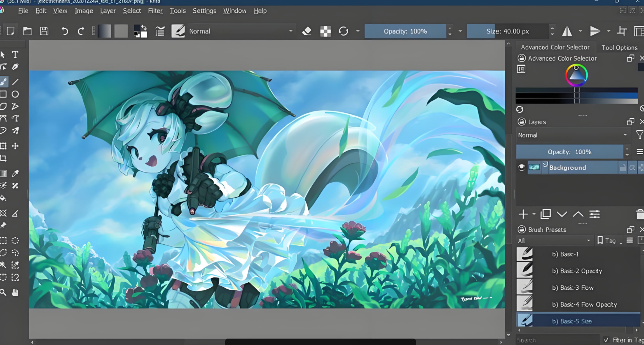Expand dropdown arrow after toolbar Opacity slider
Viewport: 644px width, 345px height.
click(460, 31)
